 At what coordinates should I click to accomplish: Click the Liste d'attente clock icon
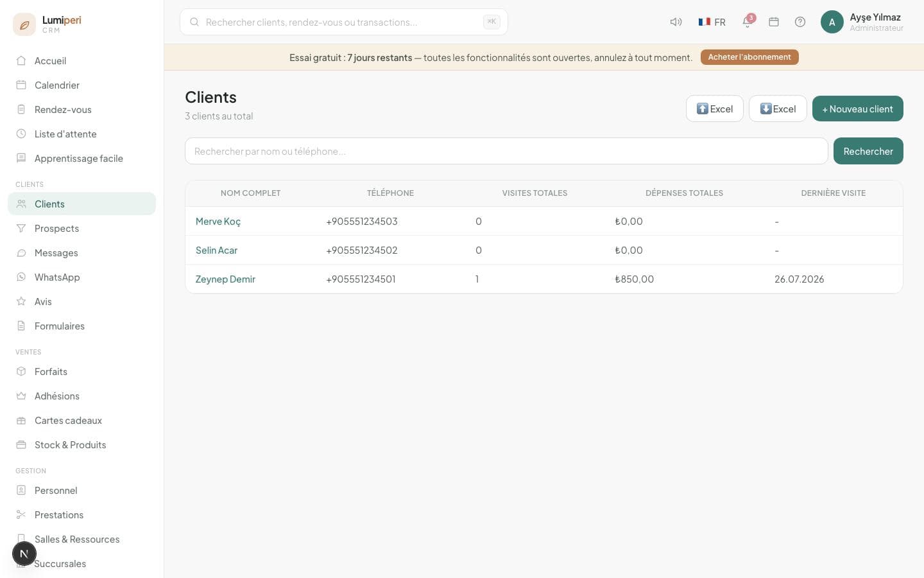tap(21, 134)
